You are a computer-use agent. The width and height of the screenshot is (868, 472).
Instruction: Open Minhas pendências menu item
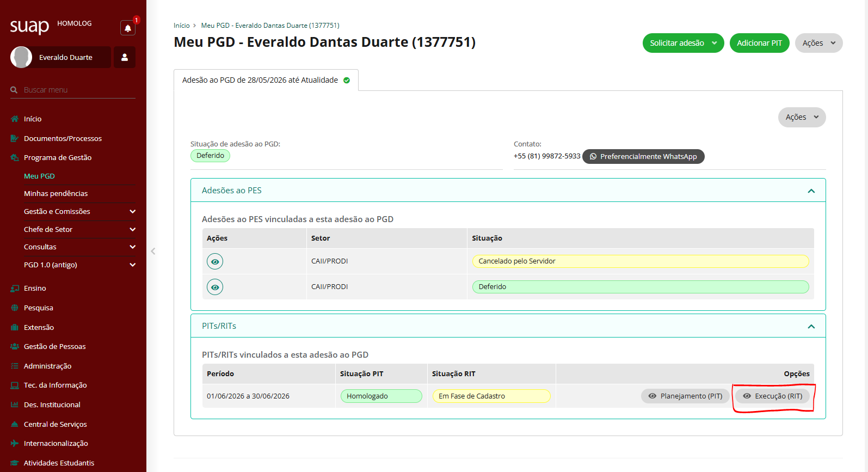tap(56, 193)
